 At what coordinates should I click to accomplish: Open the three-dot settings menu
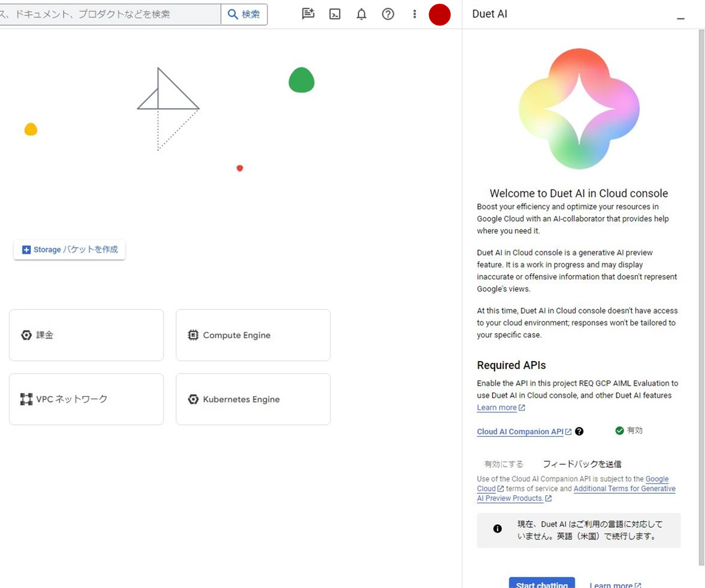point(415,14)
